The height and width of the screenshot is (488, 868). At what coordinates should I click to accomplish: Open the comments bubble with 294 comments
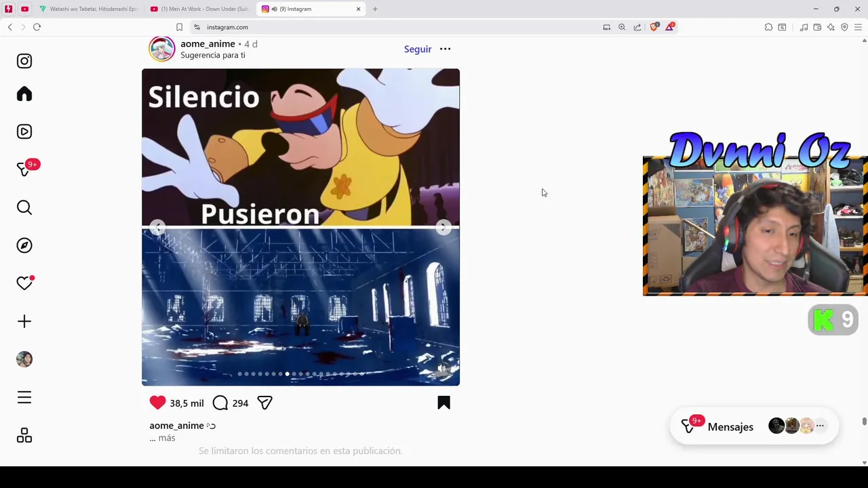click(220, 403)
